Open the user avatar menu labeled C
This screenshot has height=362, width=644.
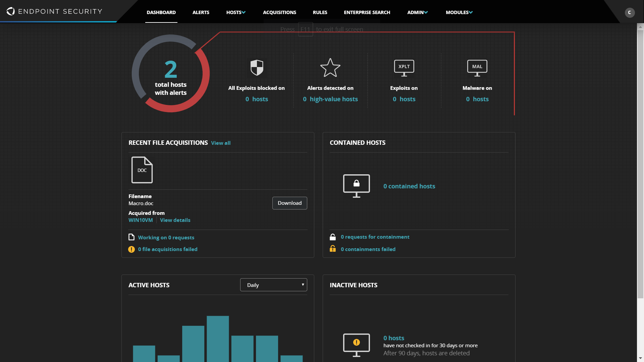pos(630,13)
